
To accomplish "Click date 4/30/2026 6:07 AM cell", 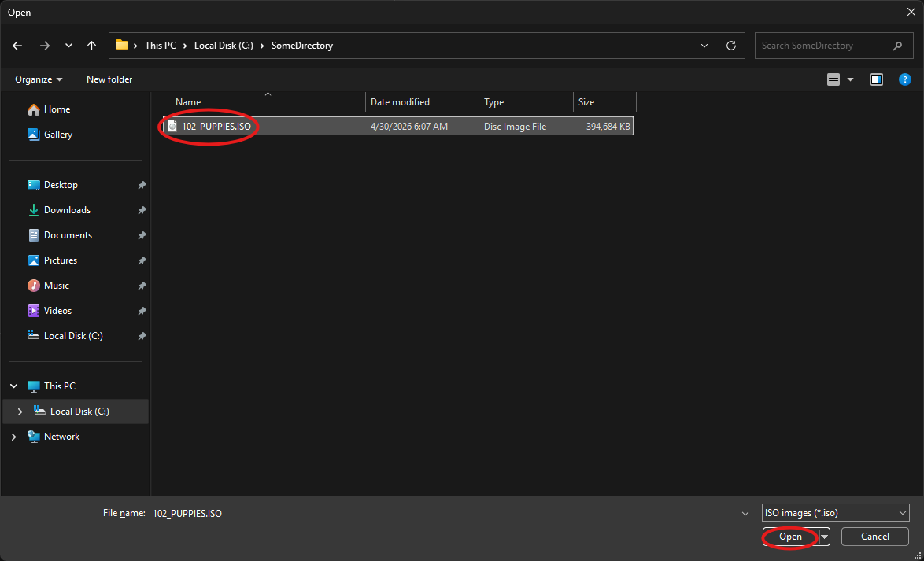I will point(409,126).
